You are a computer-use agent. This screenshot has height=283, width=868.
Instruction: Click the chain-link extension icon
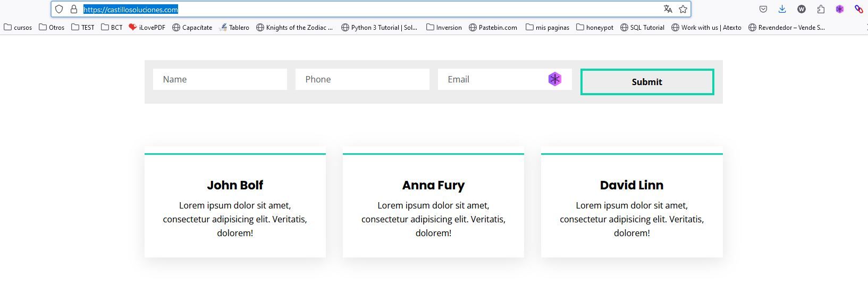(x=858, y=9)
